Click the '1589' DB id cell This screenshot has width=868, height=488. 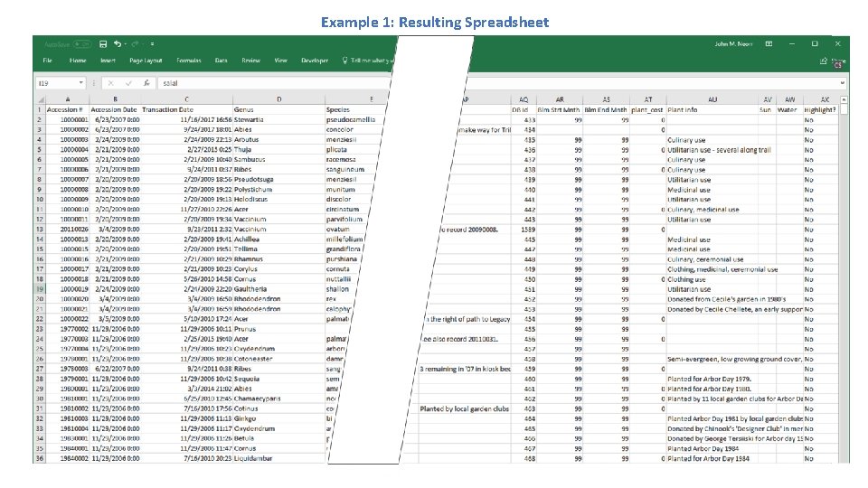524,229
